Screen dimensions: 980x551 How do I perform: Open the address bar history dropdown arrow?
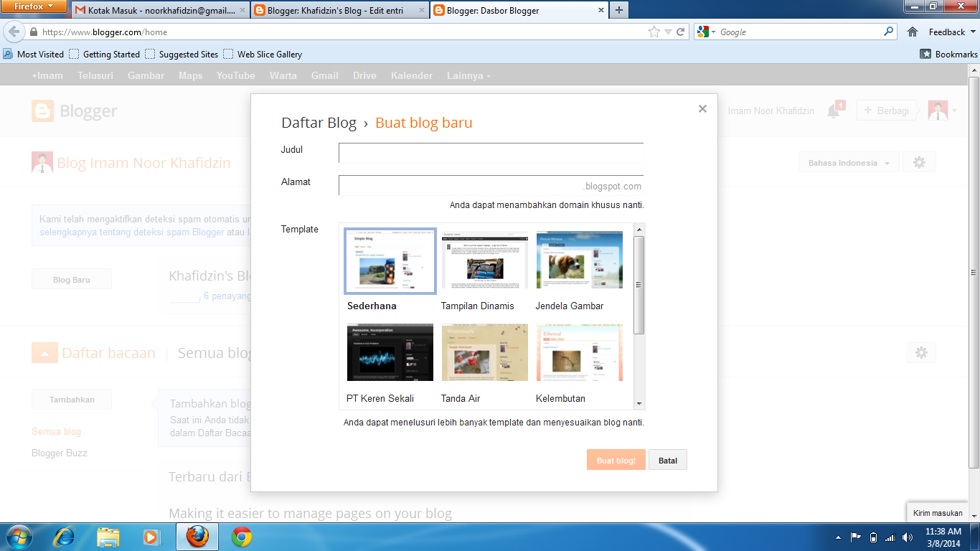pos(668,32)
